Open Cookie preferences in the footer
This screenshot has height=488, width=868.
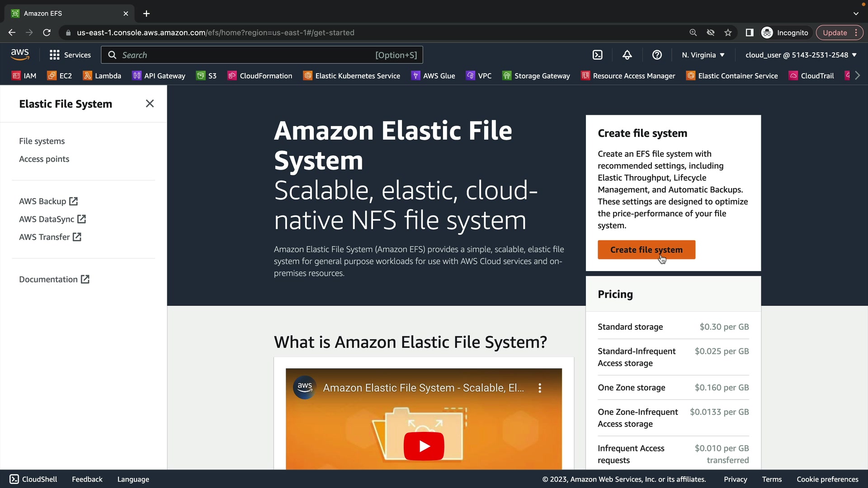[827, 479]
